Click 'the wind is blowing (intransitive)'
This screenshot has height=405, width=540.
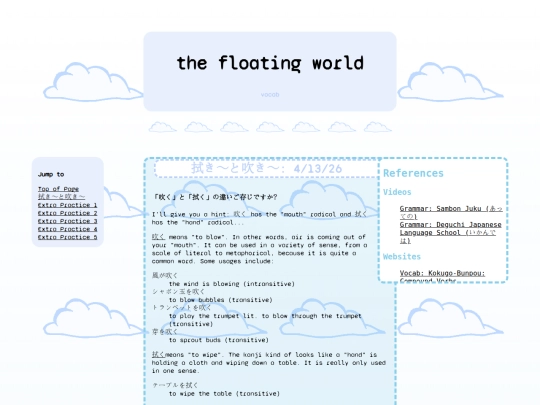tap(232, 284)
